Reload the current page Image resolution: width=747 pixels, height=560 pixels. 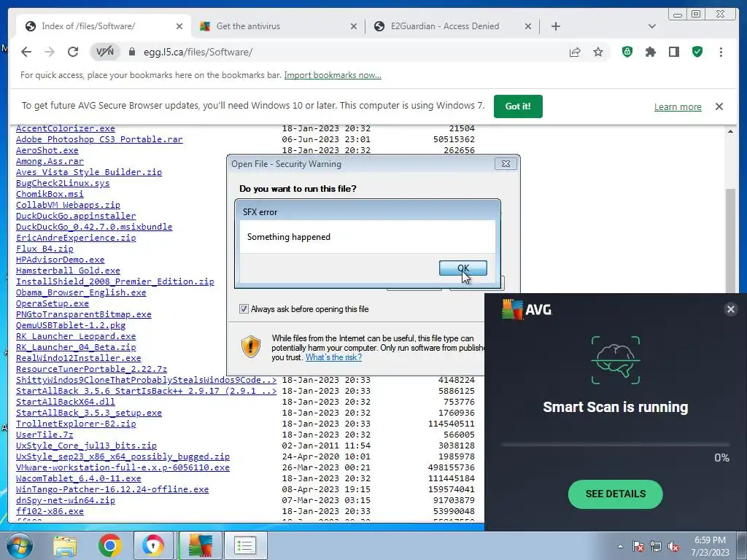(x=72, y=52)
